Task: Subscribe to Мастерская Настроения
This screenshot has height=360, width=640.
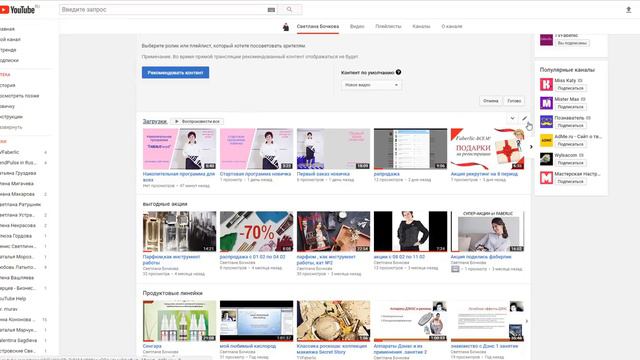Action: pyautogui.click(x=571, y=182)
